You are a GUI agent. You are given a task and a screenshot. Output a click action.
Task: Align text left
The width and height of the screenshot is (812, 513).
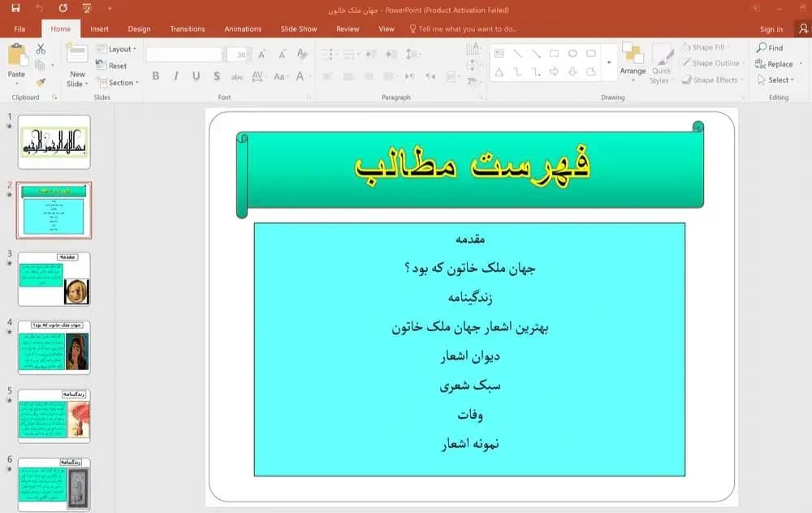[x=327, y=76]
